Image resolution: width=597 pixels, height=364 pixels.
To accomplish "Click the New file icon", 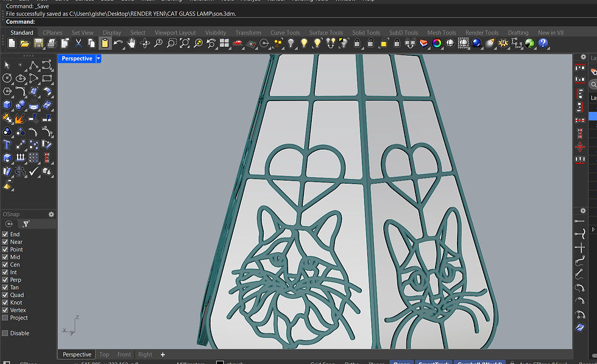I will (x=12, y=43).
